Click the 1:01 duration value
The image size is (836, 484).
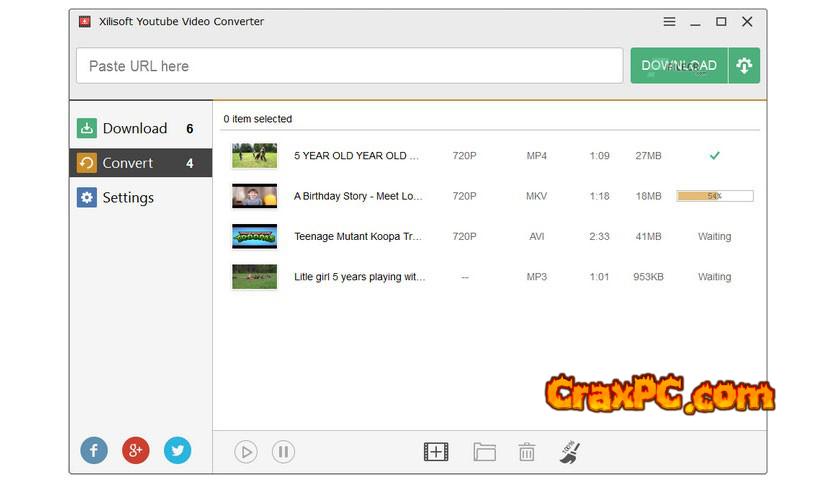pos(599,277)
